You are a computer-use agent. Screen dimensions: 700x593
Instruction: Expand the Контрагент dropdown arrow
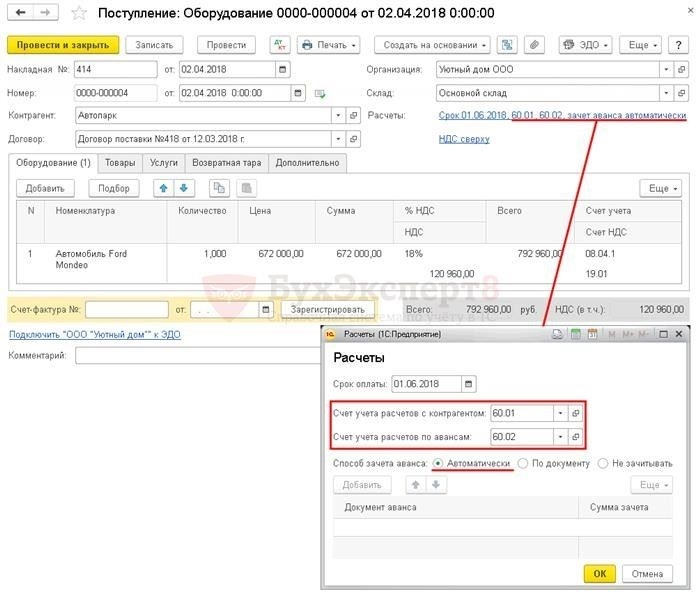click(x=338, y=116)
